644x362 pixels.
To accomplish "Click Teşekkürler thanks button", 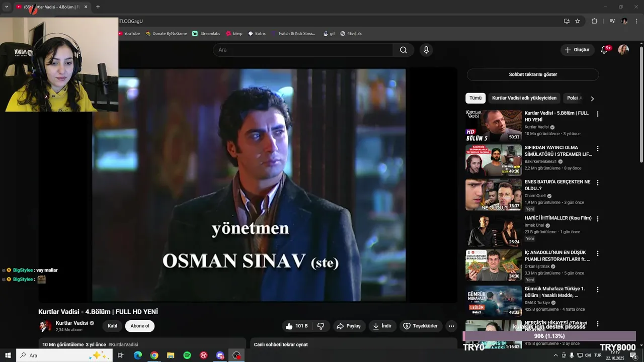I will 421,326.
